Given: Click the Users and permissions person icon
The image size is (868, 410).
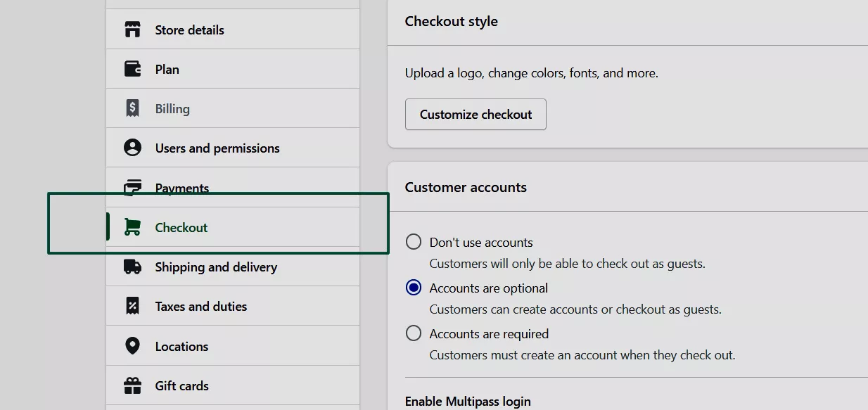Looking at the screenshot, I should (133, 147).
